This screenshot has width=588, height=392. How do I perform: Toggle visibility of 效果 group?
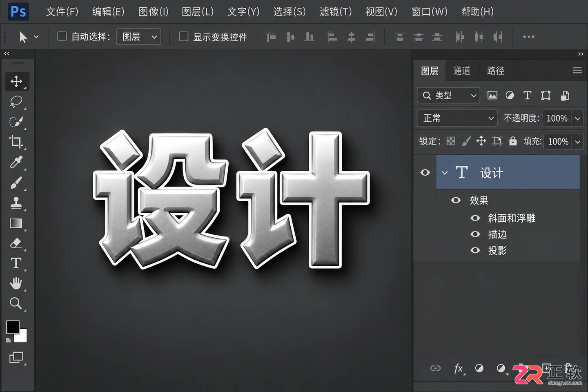click(x=456, y=200)
